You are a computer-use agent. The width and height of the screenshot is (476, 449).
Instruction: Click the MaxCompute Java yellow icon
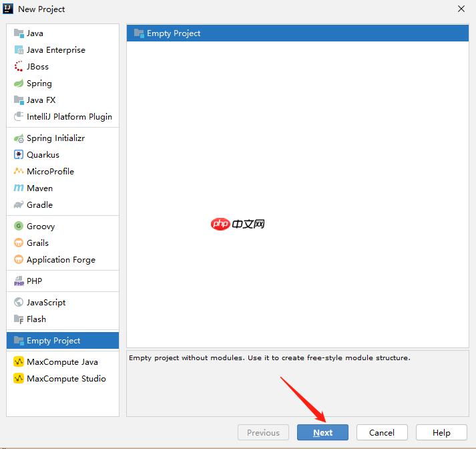click(19, 362)
